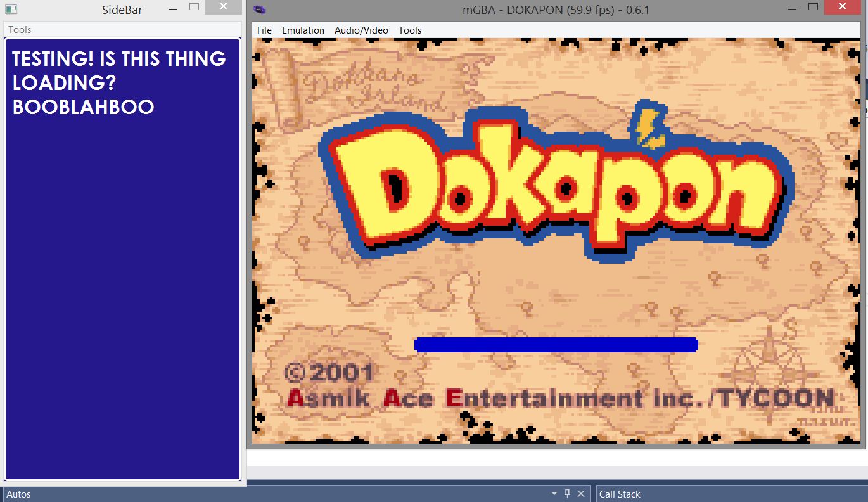Click the mGBA - DOKAPON title bar text
868x502 pixels.
(x=557, y=10)
